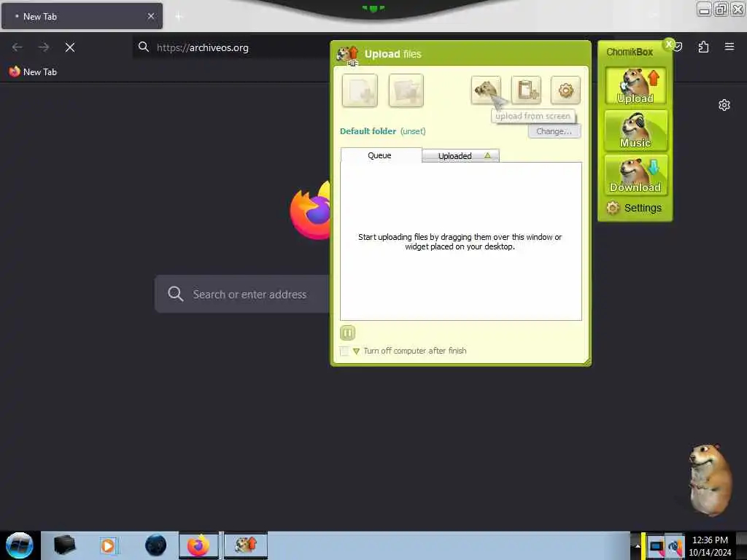This screenshot has width=747, height=560.
Task: Open the Firefox hamburger menu
Action: click(x=729, y=47)
